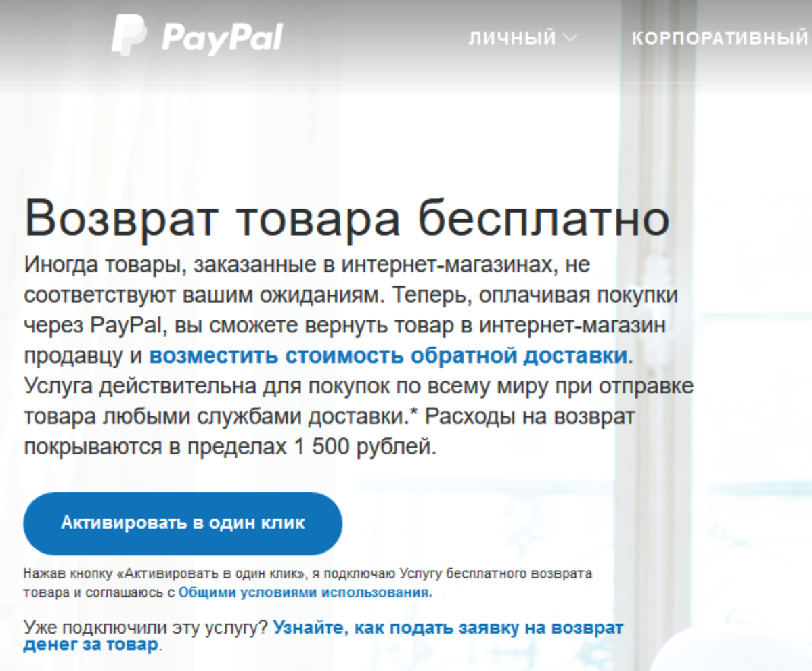
Task: Open the КОРПОРАТИВНЫЙ menu item
Action: pyautogui.click(x=720, y=39)
